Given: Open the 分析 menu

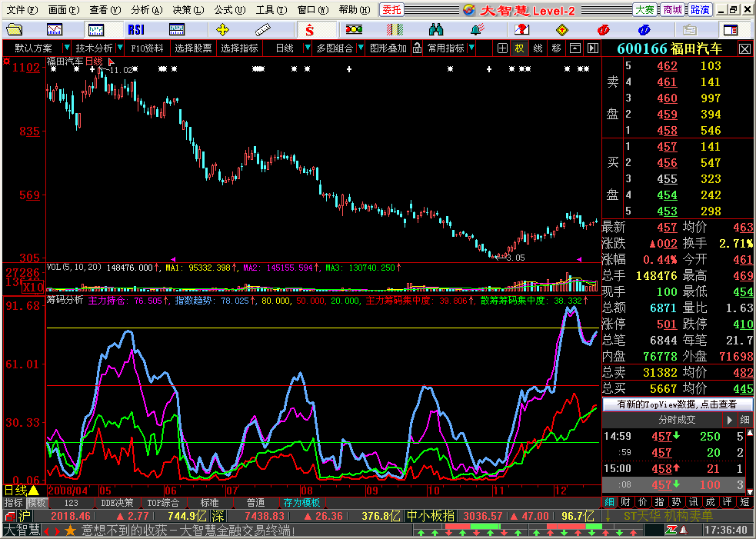Looking at the screenshot, I should pyautogui.click(x=147, y=10).
